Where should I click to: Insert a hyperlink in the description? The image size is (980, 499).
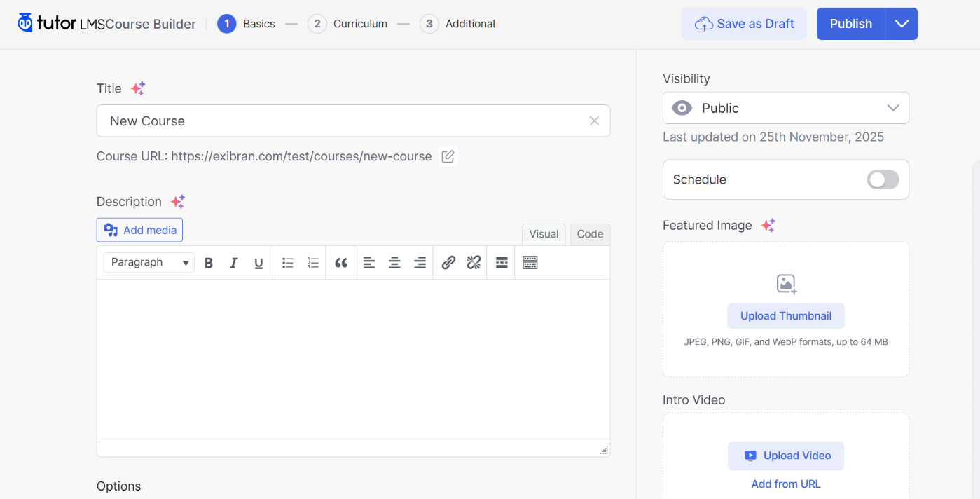448,262
